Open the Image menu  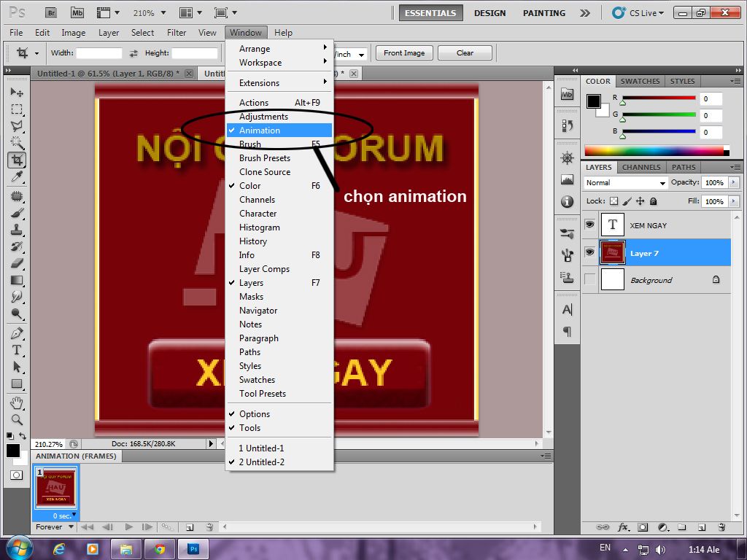(74, 32)
